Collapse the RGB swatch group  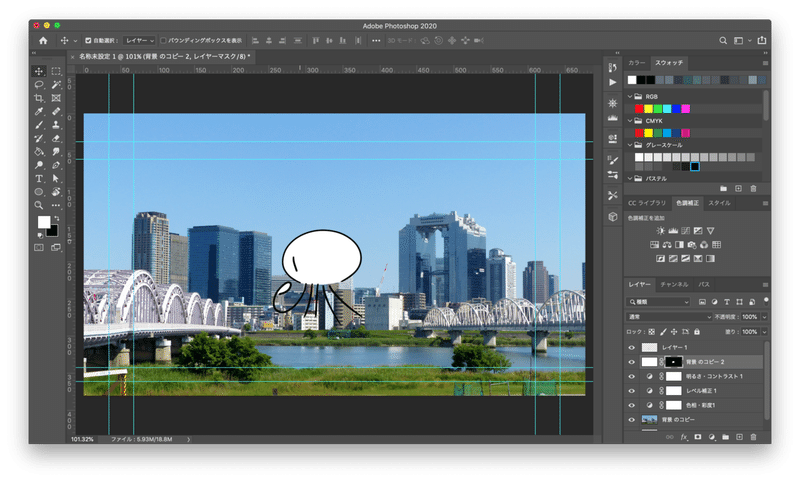pyautogui.click(x=630, y=96)
